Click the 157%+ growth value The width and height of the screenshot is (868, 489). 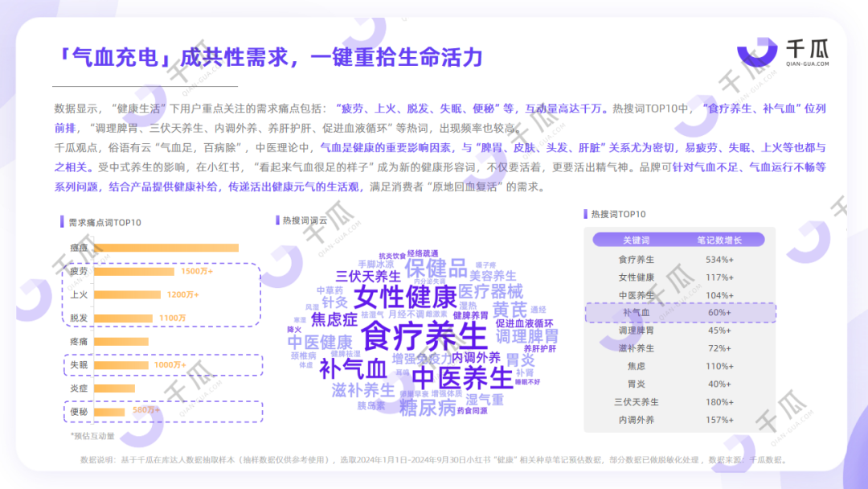pos(719,420)
